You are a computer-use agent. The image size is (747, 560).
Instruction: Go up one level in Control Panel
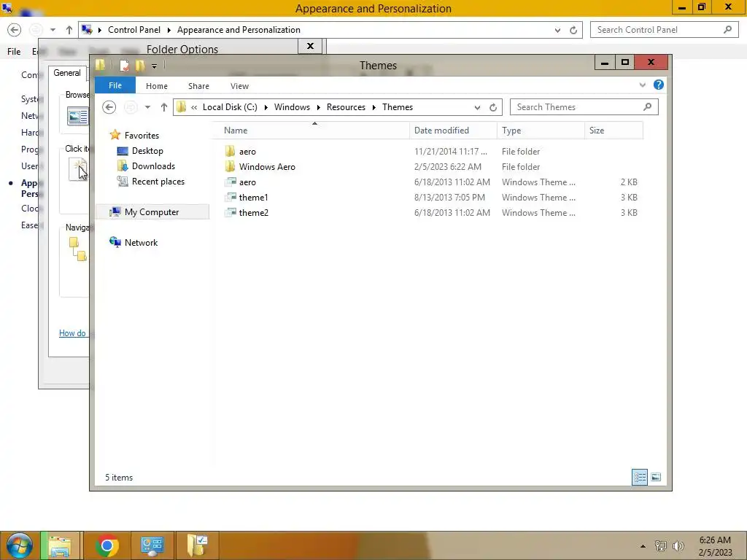[69, 30]
